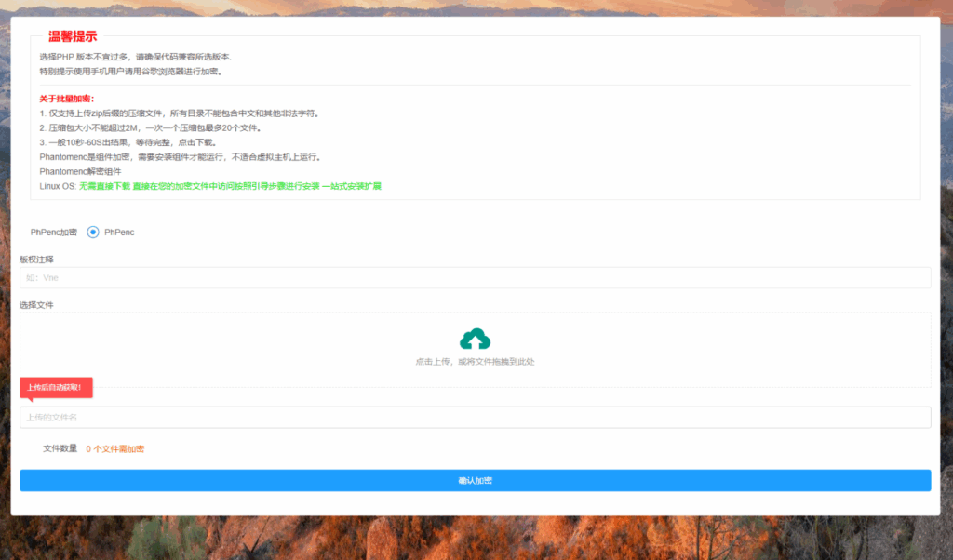Click the line about zip upload support
The width and height of the screenshot is (953, 560).
point(180,113)
